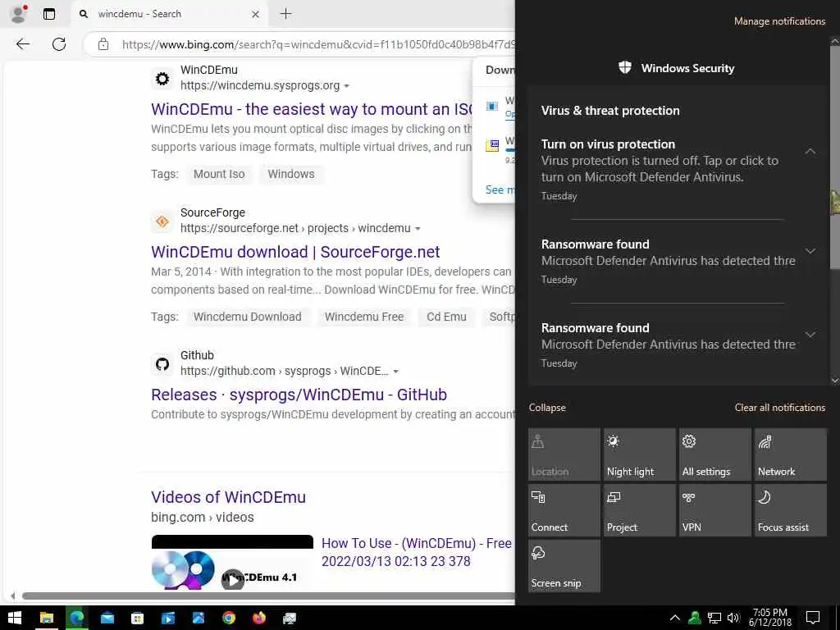
Task: Expand the second Ransomware found notification
Action: pyautogui.click(x=810, y=335)
